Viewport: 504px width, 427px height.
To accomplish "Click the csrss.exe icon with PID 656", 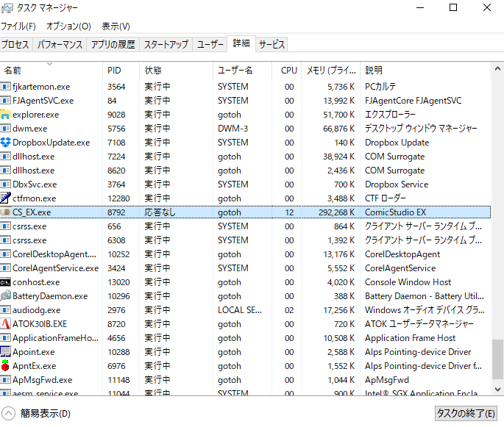I will [5, 226].
